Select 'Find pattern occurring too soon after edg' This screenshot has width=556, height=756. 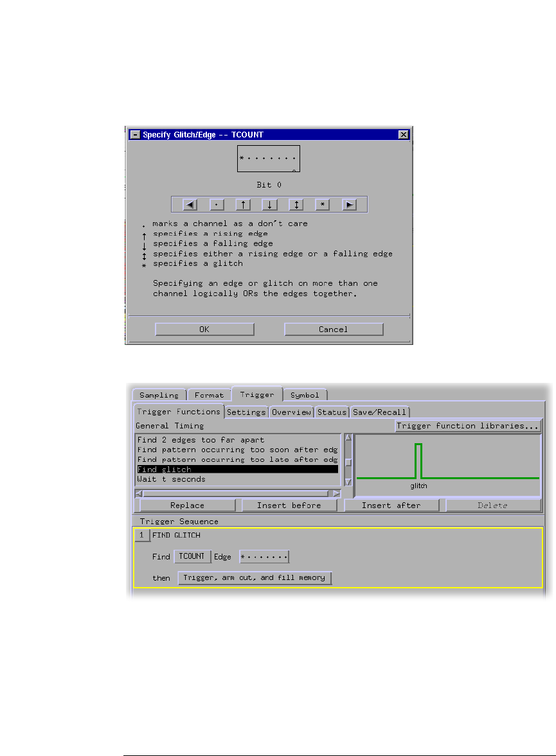[x=237, y=450]
